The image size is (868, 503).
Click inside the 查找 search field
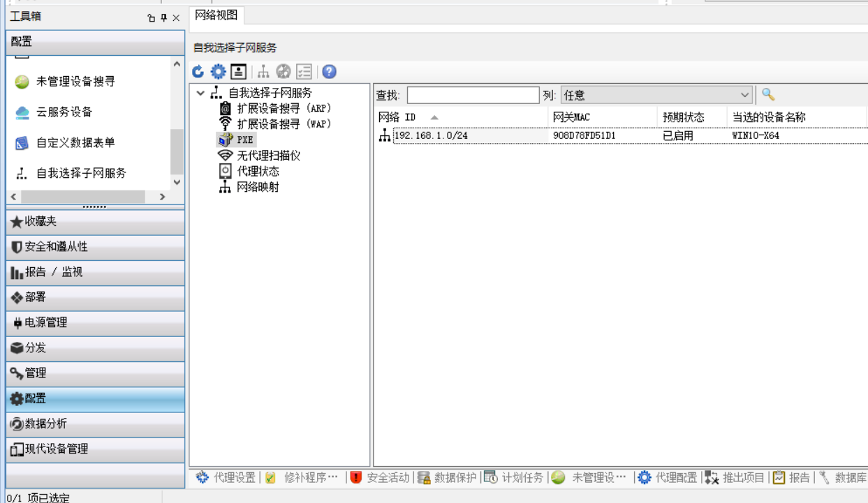473,95
